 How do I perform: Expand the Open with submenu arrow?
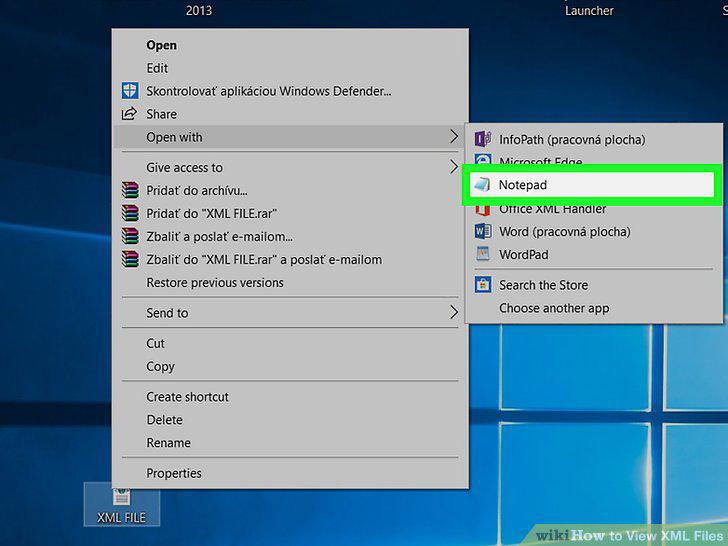tap(454, 136)
